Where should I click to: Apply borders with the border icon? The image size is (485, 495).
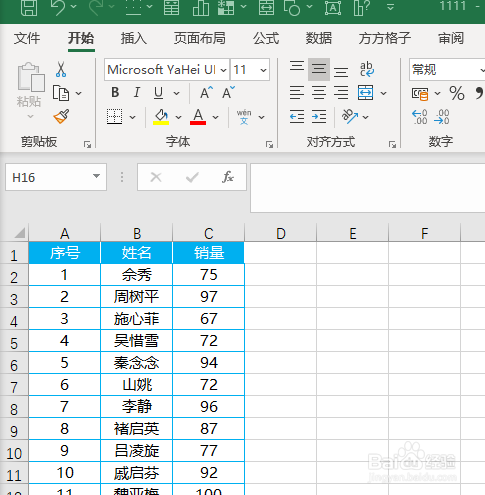point(115,117)
